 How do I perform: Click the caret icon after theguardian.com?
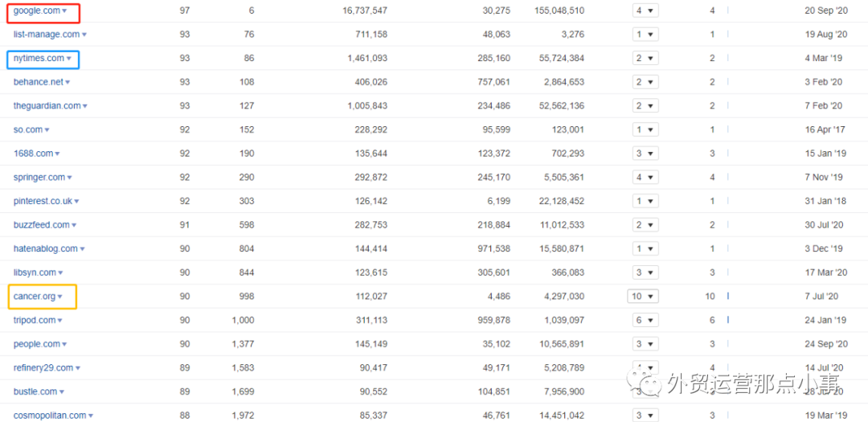(85, 106)
